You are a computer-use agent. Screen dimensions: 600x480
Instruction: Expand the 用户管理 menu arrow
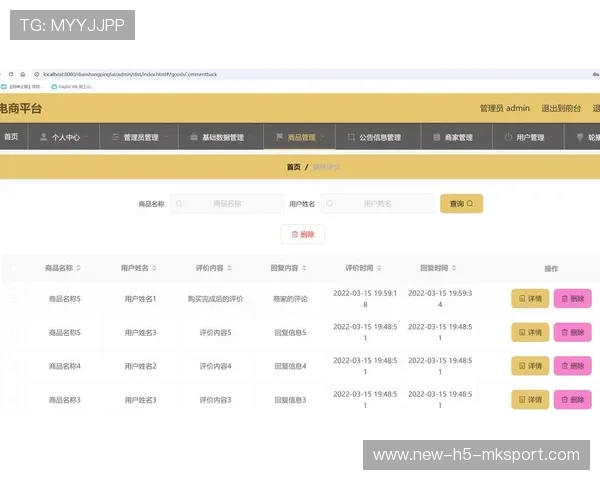point(551,137)
